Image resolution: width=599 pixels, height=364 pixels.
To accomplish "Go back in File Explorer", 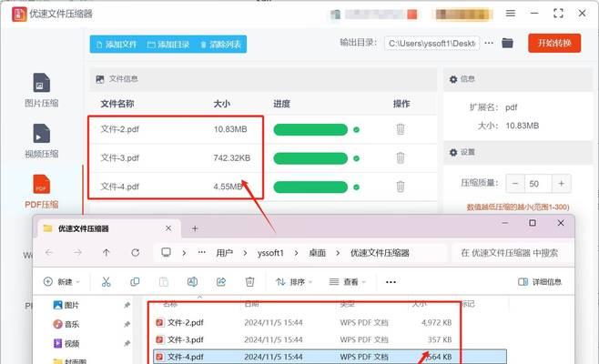I will pos(49,252).
